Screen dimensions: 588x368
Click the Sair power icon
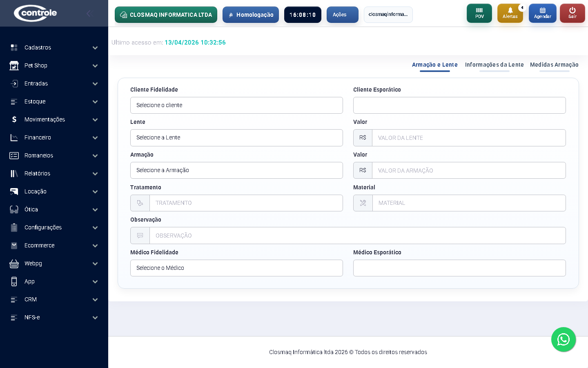click(572, 13)
